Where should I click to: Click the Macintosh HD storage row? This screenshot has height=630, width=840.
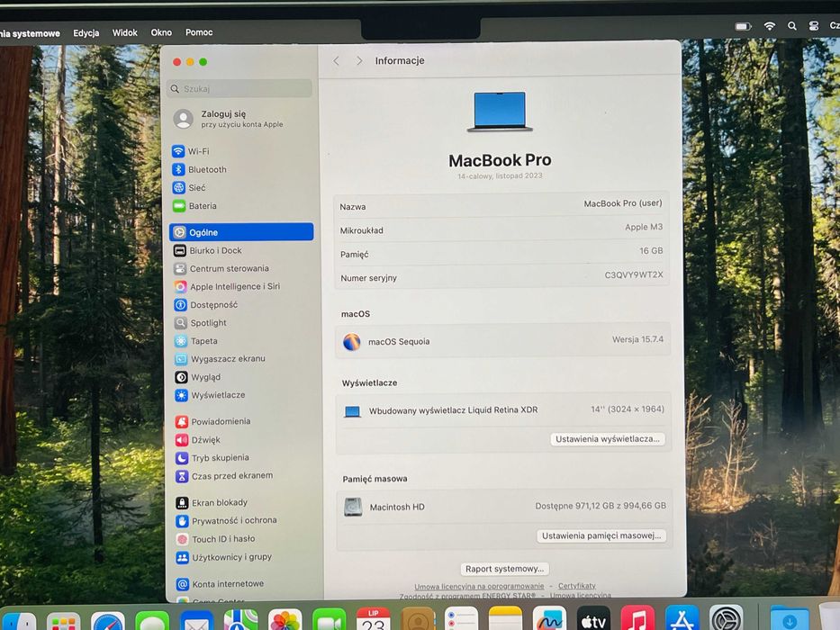[503, 507]
